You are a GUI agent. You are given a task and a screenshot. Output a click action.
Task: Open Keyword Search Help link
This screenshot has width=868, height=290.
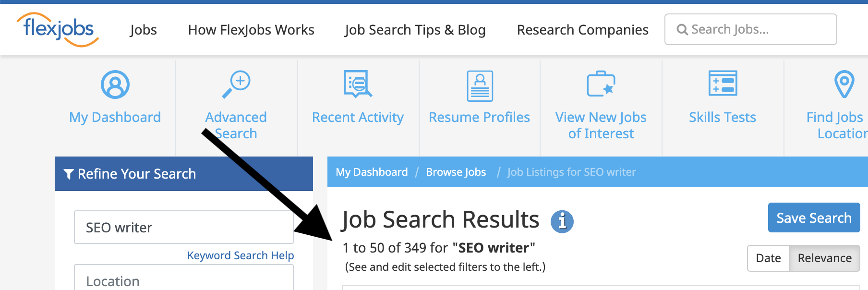coord(241,255)
